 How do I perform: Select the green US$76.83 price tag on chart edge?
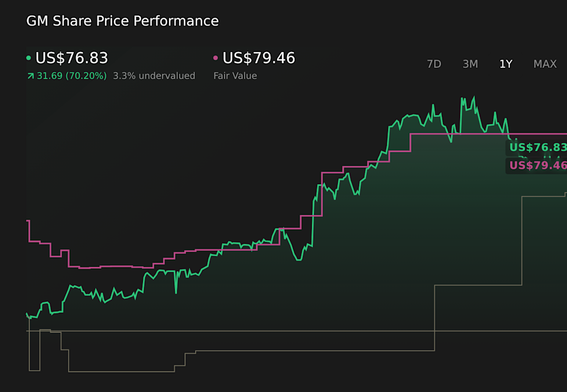point(537,148)
